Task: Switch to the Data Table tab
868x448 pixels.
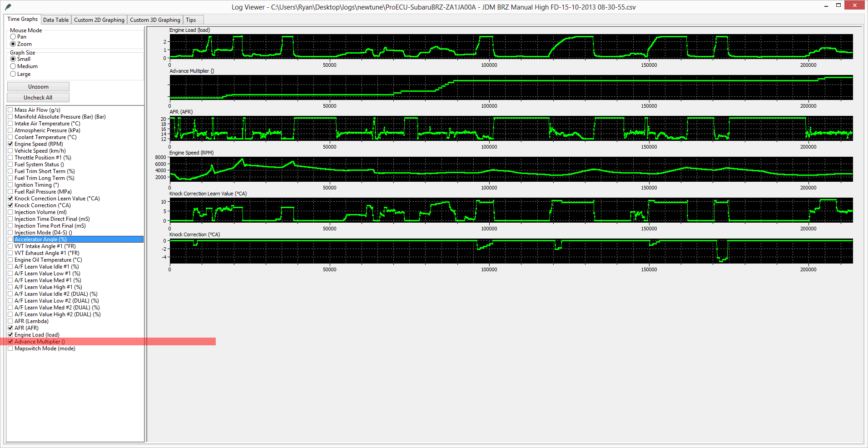Action: point(56,20)
